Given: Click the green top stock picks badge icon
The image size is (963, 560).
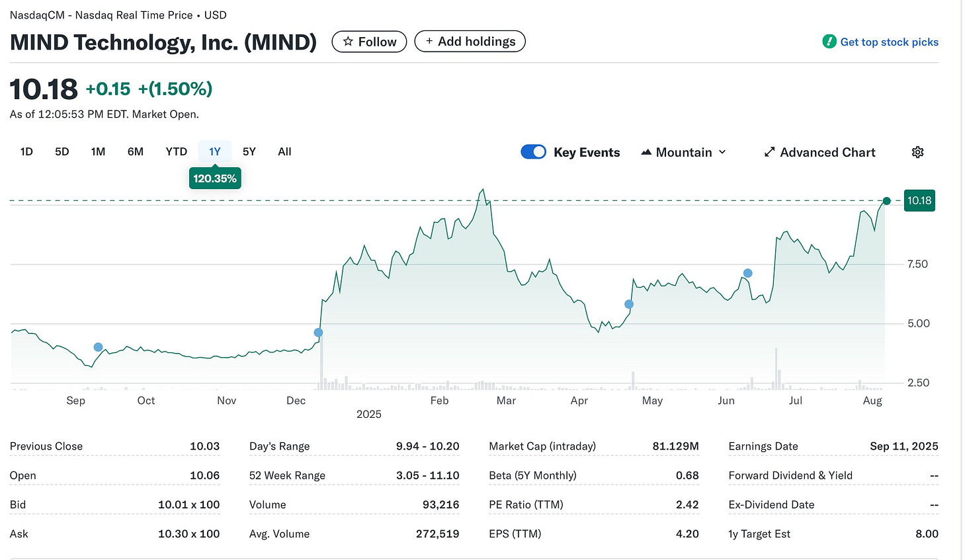Looking at the screenshot, I should click(829, 42).
